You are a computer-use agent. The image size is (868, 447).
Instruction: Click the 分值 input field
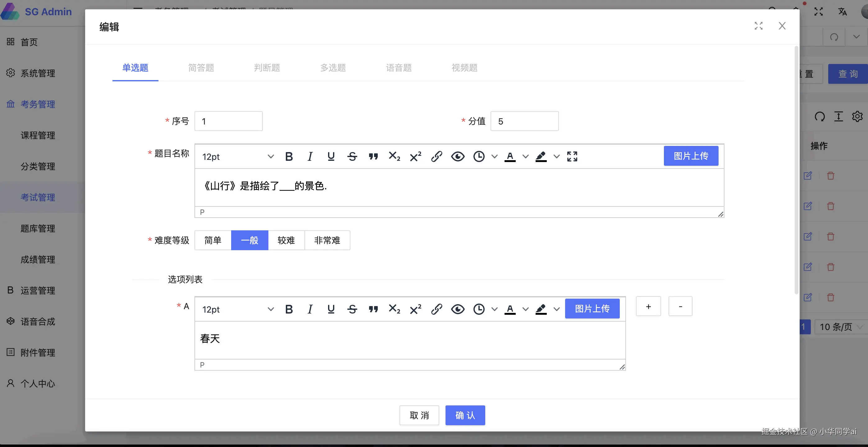coord(524,121)
